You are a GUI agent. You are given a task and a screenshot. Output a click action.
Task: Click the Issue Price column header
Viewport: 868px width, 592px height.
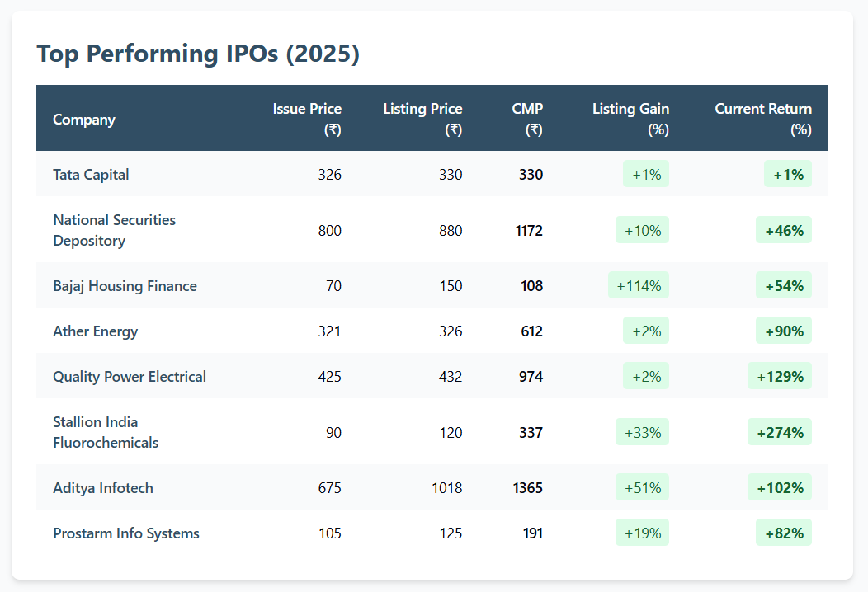click(x=307, y=119)
